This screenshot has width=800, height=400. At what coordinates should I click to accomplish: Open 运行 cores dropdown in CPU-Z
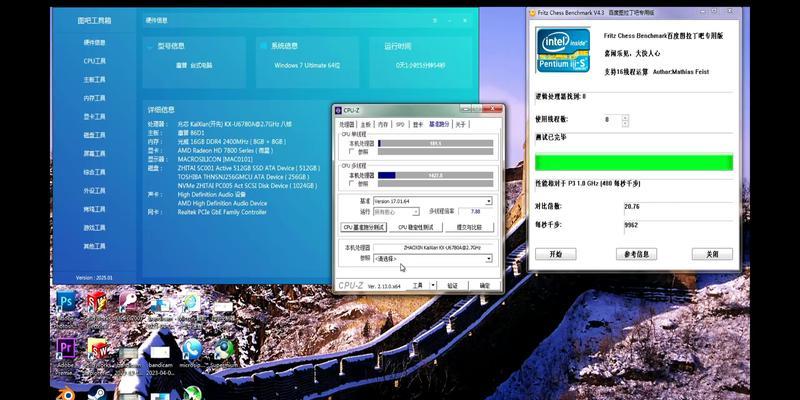point(396,211)
